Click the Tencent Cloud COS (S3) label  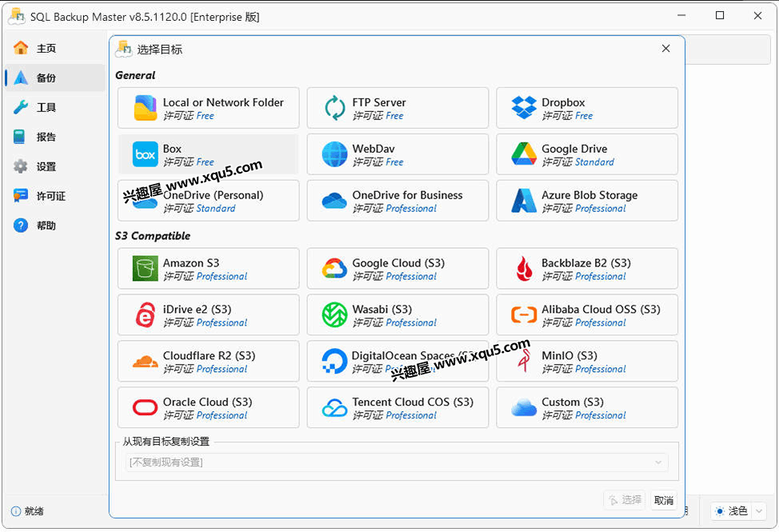click(x=413, y=402)
